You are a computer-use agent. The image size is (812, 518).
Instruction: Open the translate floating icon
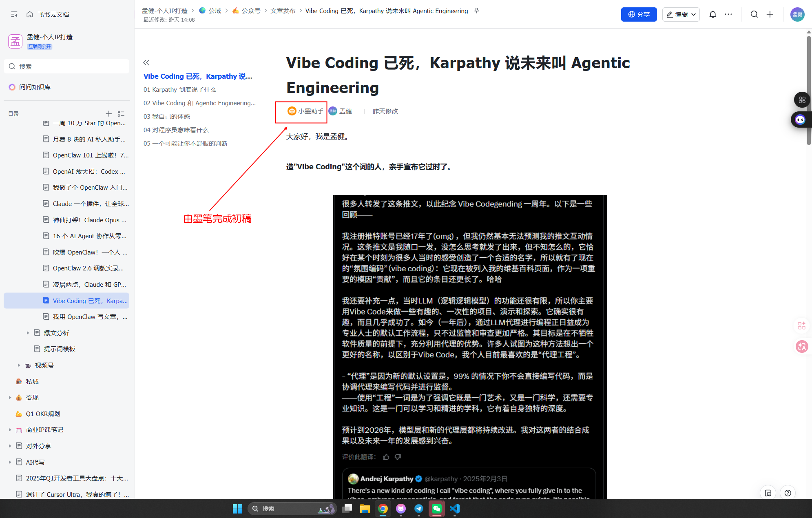coord(802,347)
